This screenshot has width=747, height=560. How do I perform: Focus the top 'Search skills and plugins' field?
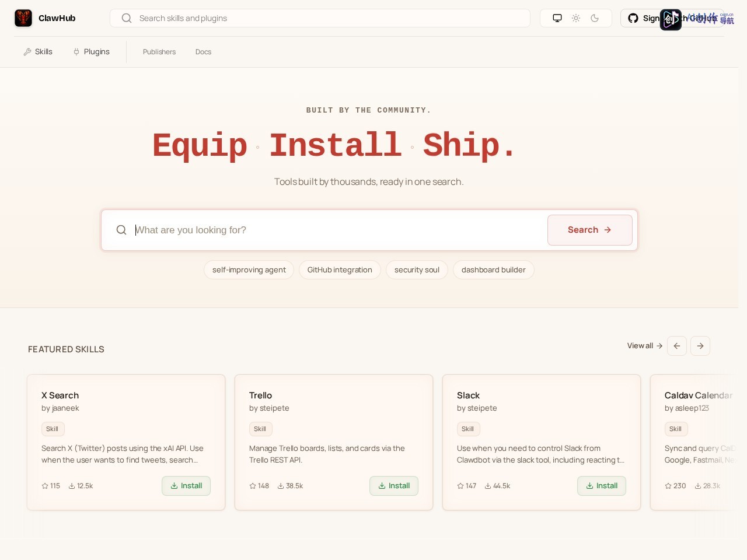[320, 18]
